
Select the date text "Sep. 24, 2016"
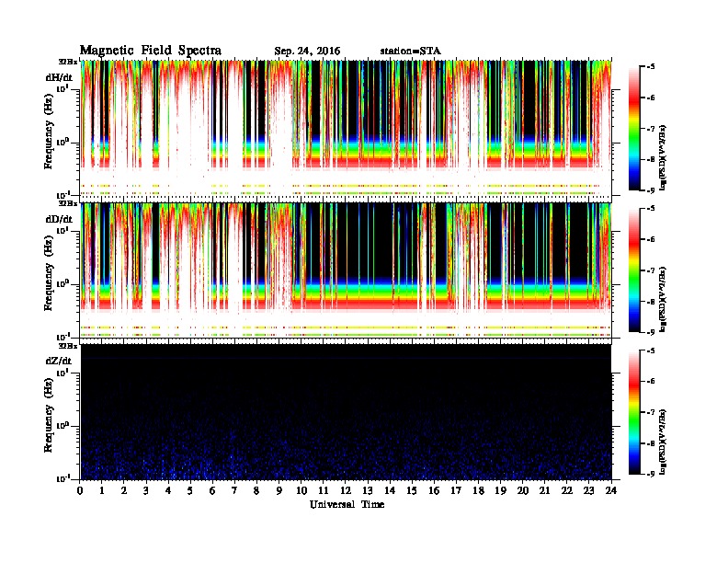click(307, 52)
